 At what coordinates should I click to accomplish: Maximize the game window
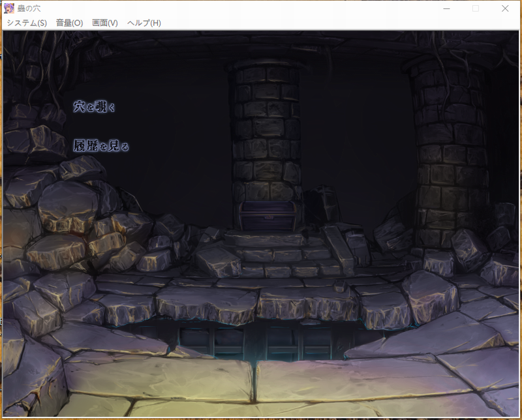(x=476, y=8)
